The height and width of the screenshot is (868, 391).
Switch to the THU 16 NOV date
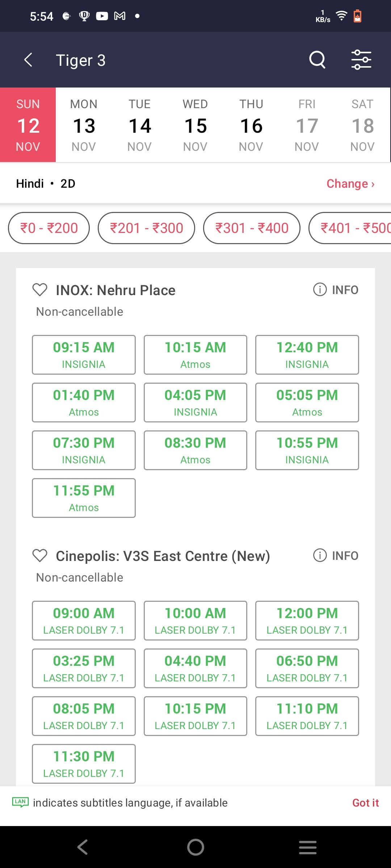(x=251, y=125)
